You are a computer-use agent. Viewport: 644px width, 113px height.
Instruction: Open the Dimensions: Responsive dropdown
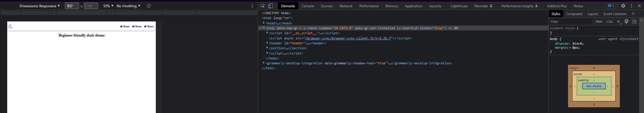[40, 6]
